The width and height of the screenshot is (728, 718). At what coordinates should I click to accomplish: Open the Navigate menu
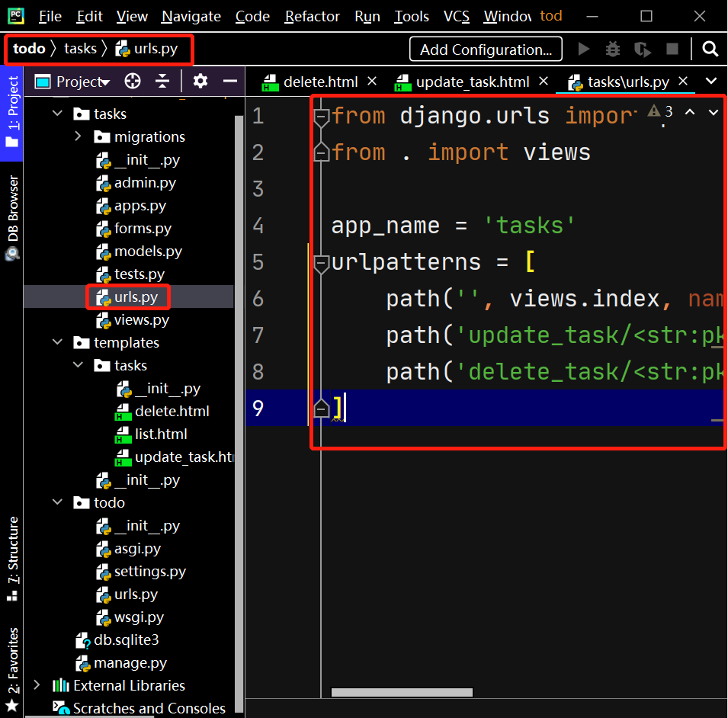tap(191, 16)
